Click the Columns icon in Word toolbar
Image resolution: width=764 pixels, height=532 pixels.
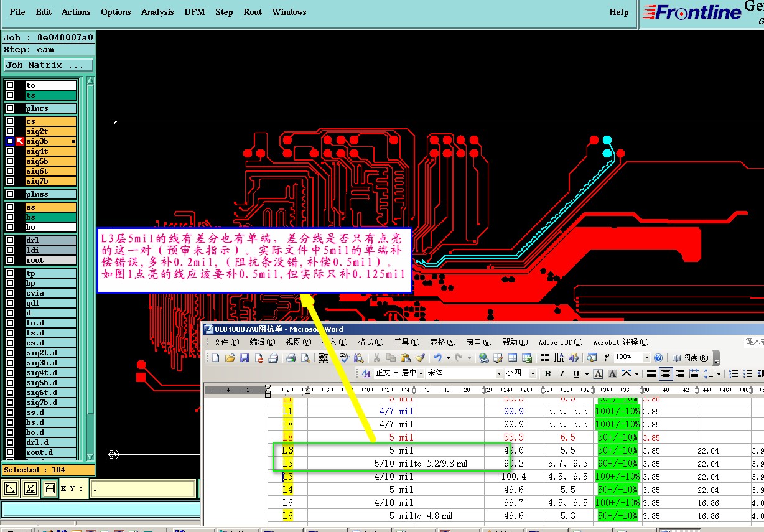(x=544, y=358)
